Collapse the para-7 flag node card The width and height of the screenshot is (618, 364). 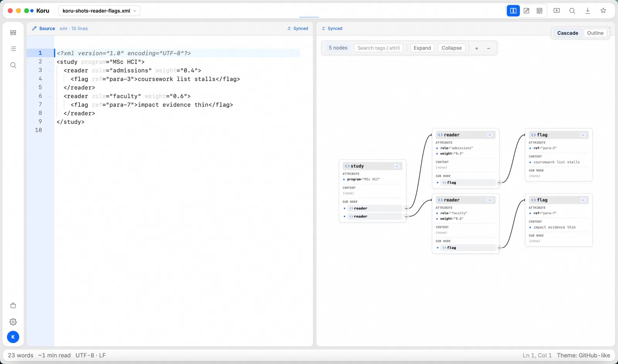[x=583, y=200]
